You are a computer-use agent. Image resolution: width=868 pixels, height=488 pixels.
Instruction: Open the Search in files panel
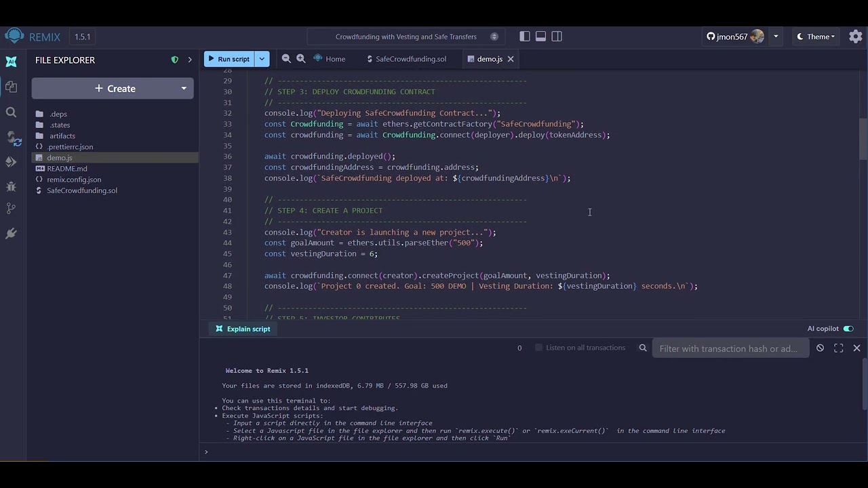coord(11,113)
